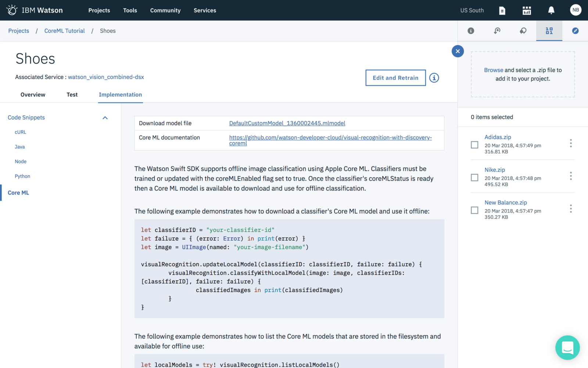
Task: Go to Projects in the breadcrumb
Action: [19, 31]
